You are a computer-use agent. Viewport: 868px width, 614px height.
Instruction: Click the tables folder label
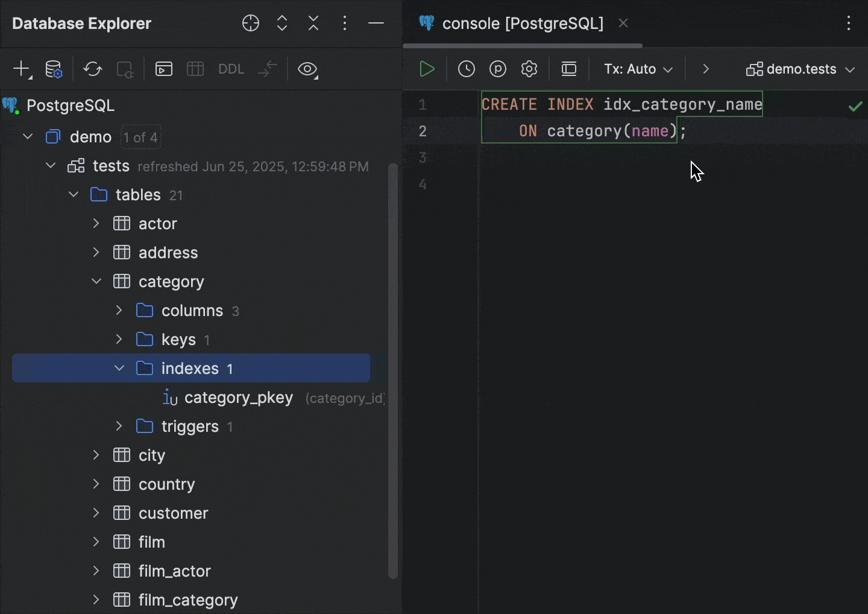138,195
